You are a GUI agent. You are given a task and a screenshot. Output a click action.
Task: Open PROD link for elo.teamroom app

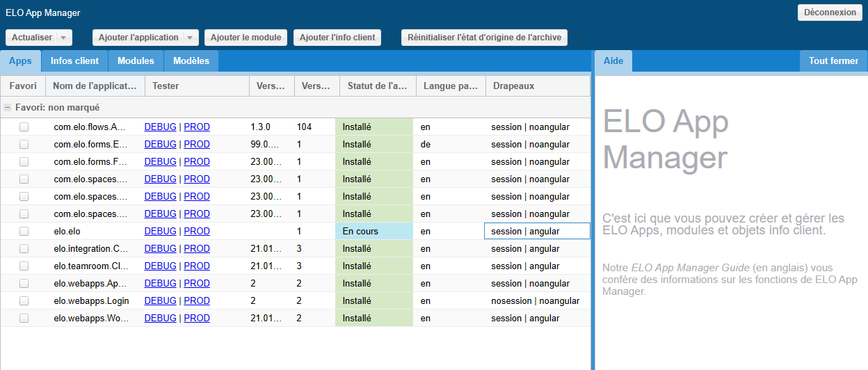click(x=197, y=266)
